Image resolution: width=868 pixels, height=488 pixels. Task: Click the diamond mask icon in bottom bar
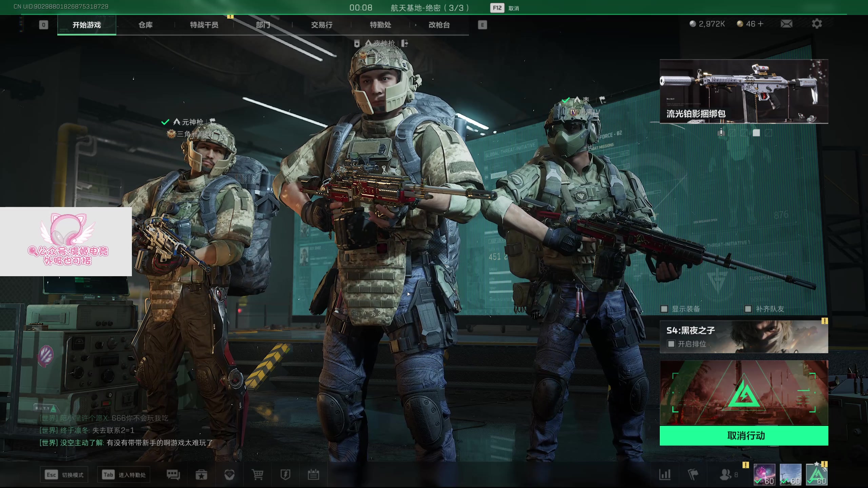(230, 475)
